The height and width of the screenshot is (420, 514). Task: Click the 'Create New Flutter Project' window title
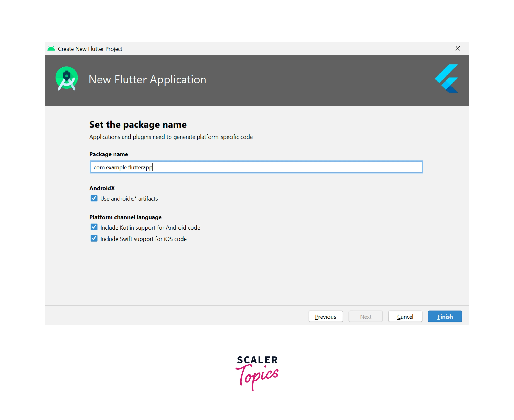pyautogui.click(x=90, y=49)
